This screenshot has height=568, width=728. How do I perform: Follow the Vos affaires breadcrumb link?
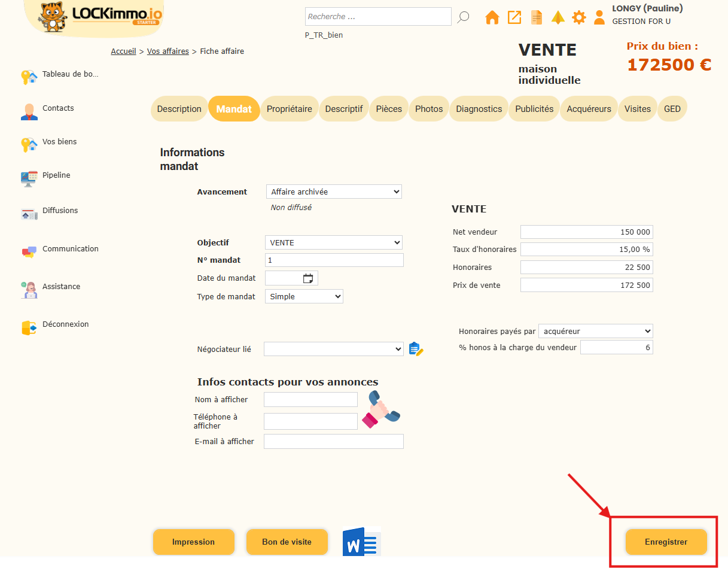click(x=167, y=51)
